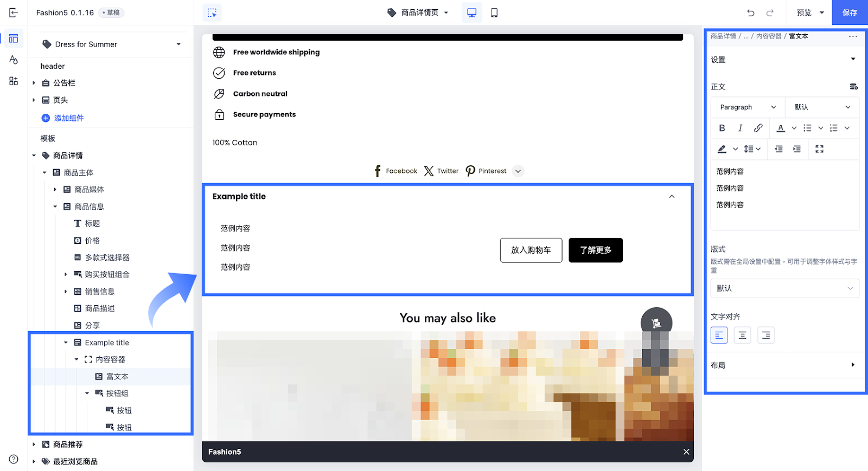This screenshot has height=471, width=868.
Task: Switch to desktop preview mode
Action: [x=472, y=12]
